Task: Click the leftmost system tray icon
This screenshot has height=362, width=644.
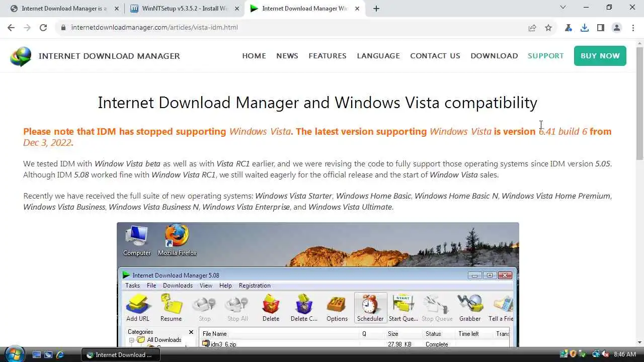Action: coord(564,354)
